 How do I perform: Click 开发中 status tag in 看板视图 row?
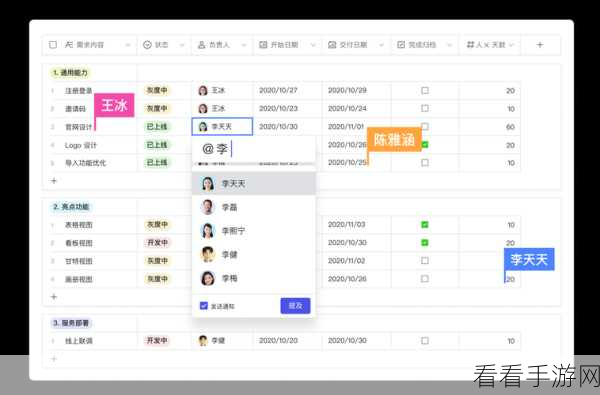(x=157, y=243)
